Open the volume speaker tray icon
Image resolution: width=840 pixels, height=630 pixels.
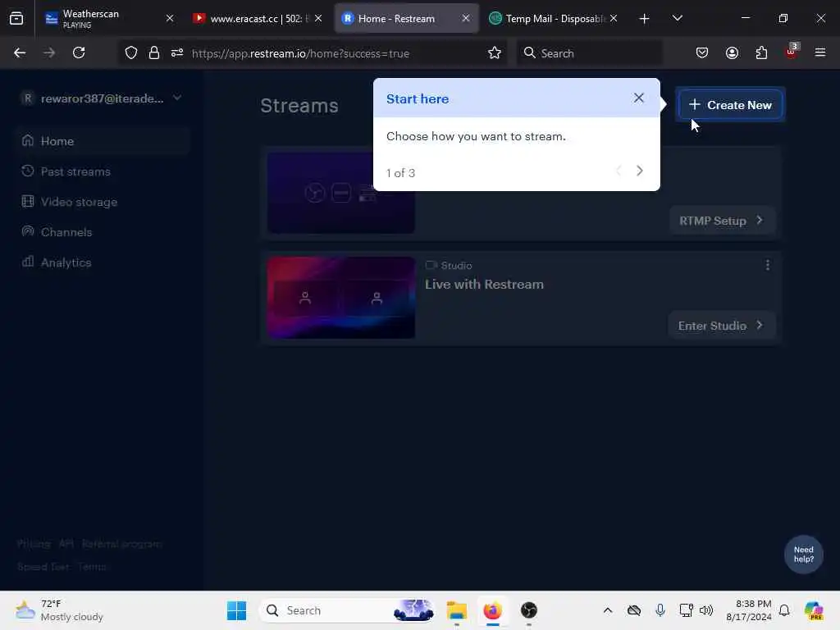click(706, 610)
